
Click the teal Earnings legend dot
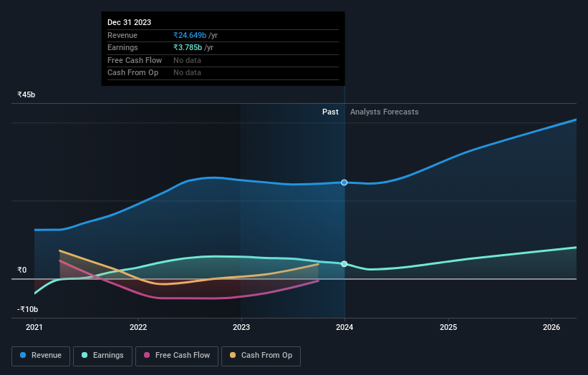pyautogui.click(x=85, y=355)
